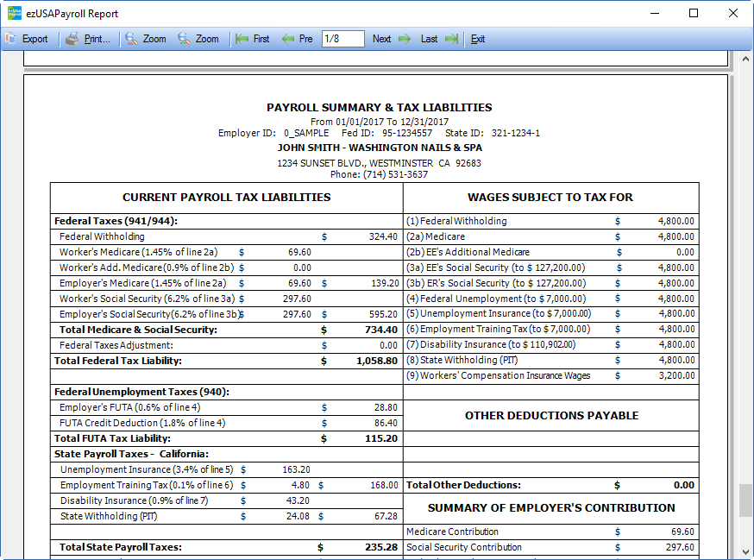Click the Pre green left arrow
The height and width of the screenshot is (560, 754).
tap(288, 39)
